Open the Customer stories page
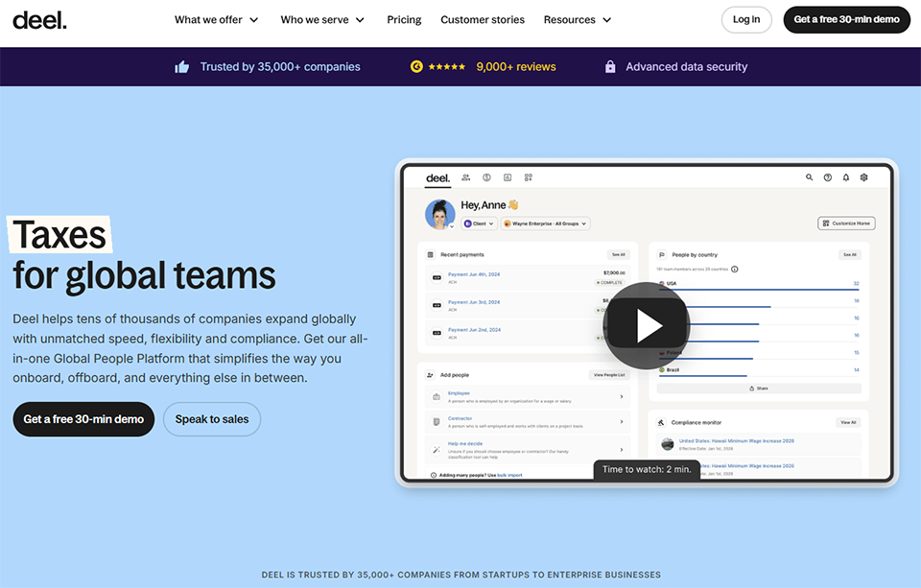Screen dimensions: 921x588 (x=483, y=19)
